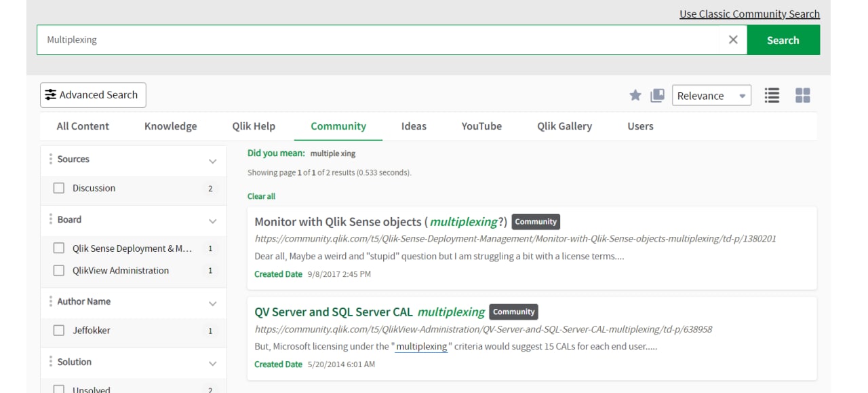This screenshot has width=868, height=393.
Task: Click the Author Name facet heading
Action: coord(84,301)
